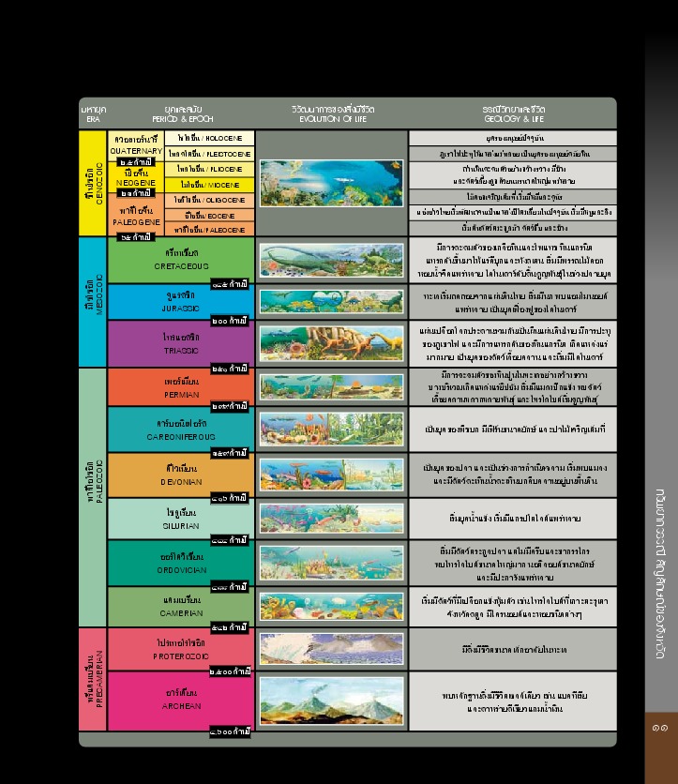Select the pink PRECAMBRIAN era cell
The height and width of the screenshot is (784, 678).
pos(93,680)
